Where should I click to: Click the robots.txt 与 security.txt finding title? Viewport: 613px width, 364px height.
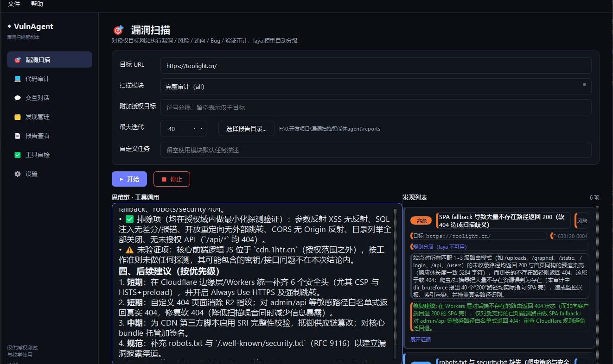pyautogui.click(x=504, y=361)
